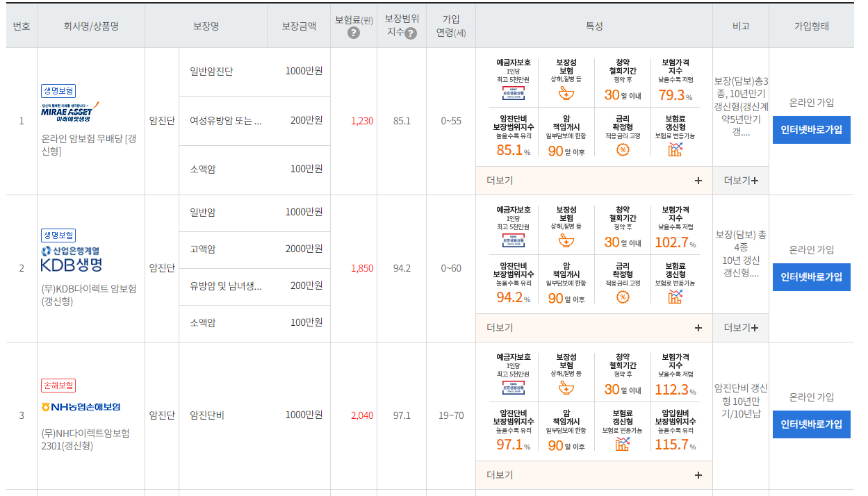Click coverage index value 97.1

point(402,415)
